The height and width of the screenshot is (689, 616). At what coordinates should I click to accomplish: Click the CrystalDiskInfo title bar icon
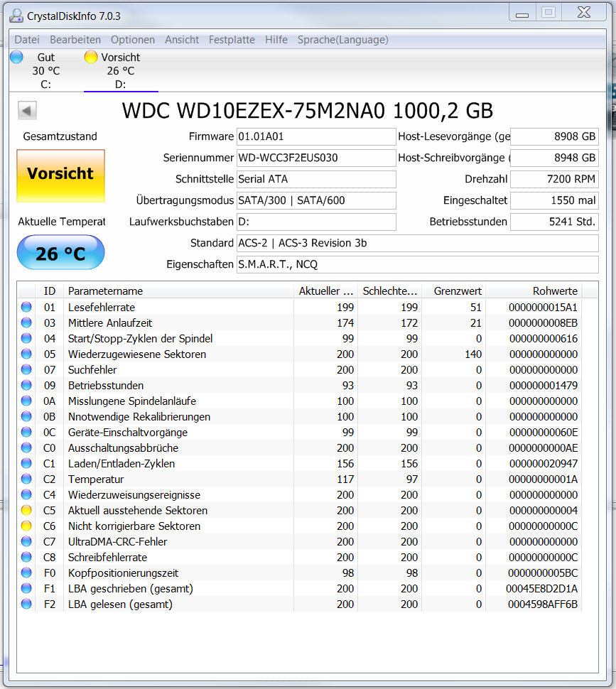[x=16, y=16]
